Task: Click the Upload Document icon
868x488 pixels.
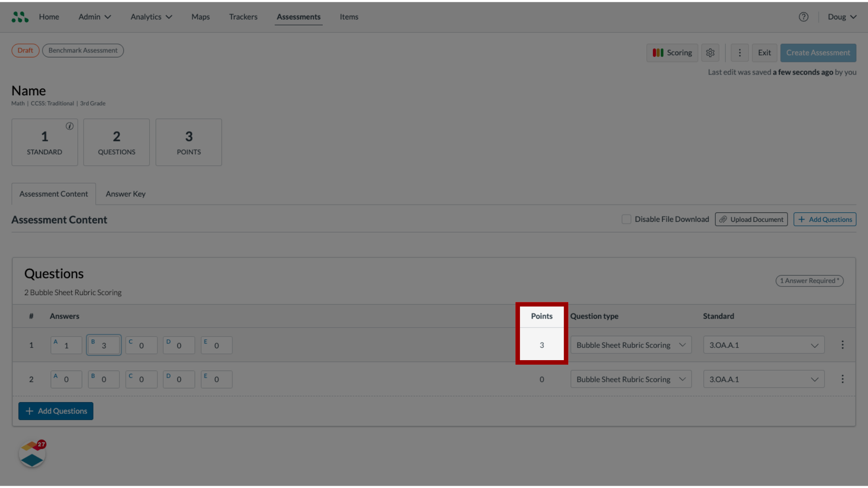Action: pyautogui.click(x=724, y=219)
